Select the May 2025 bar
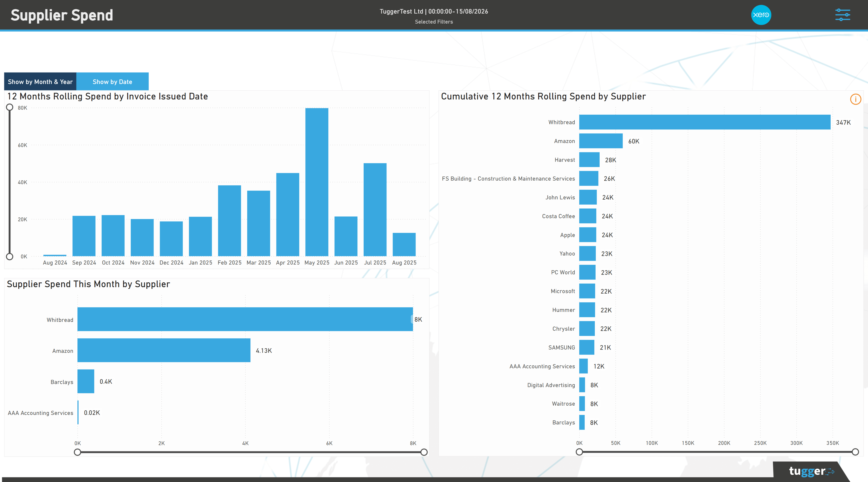This screenshot has width=868, height=482. (x=317, y=182)
